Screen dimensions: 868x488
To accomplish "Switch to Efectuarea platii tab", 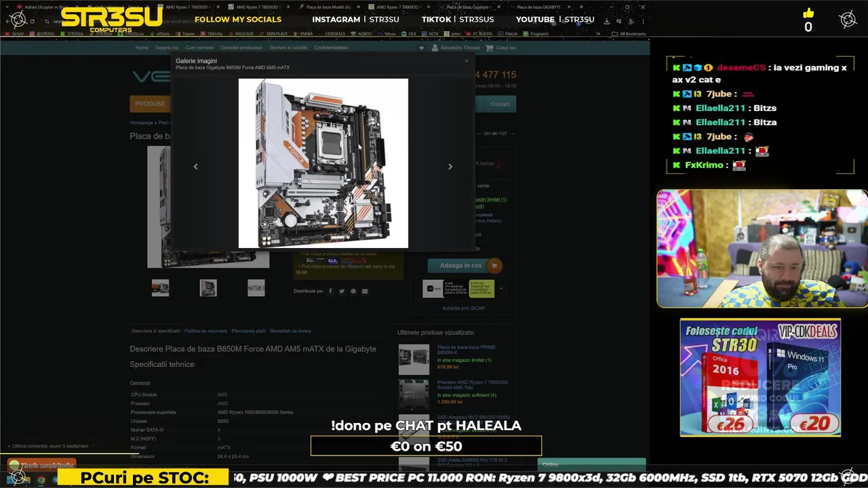I will (x=248, y=331).
